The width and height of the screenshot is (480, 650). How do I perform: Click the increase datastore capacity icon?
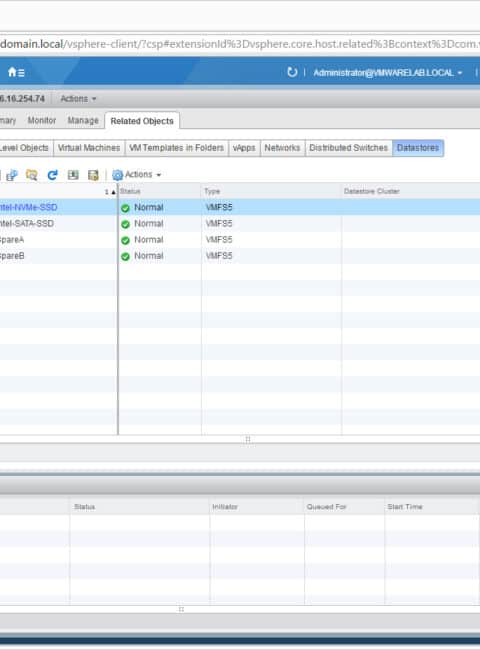[73, 175]
